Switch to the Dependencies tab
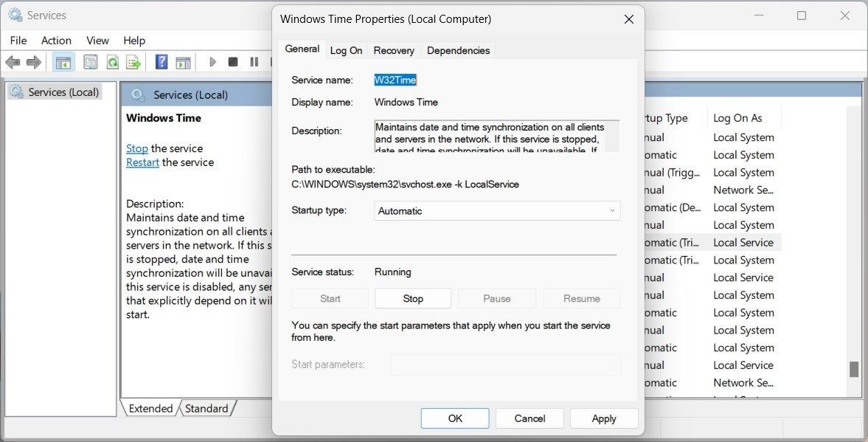Screen dimensions: 868x442 click(x=459, y=50)
